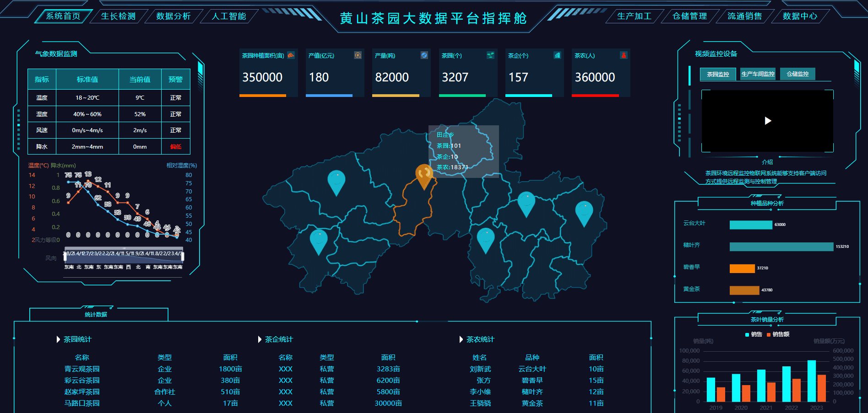Screen dimensions: 868x413
Task: Click the 气象数据监测 panel title
Action: tap(56, 54)
